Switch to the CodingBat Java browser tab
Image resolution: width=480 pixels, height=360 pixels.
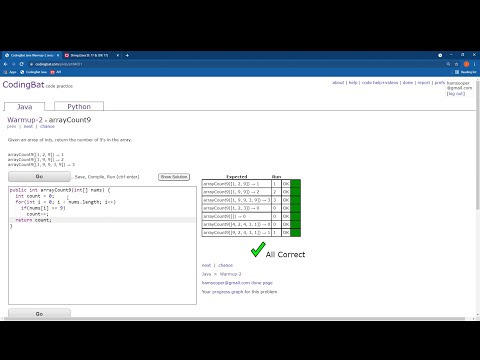click(x=32, y=55)
